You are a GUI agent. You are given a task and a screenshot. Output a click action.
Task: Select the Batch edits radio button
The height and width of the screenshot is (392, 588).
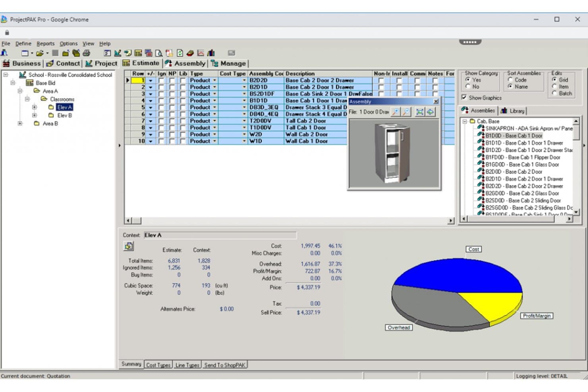(554, 93)
